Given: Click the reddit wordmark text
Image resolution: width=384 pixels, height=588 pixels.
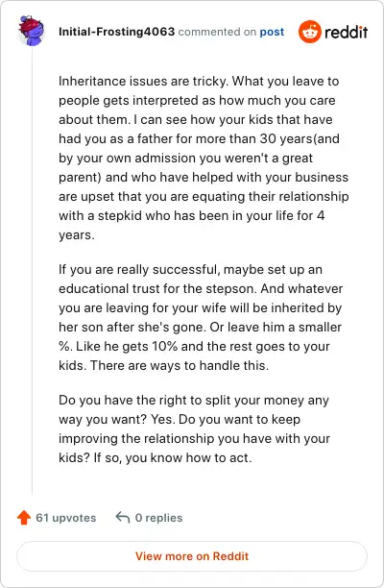Looking at the screenshot, I should [x=346, y=33].
